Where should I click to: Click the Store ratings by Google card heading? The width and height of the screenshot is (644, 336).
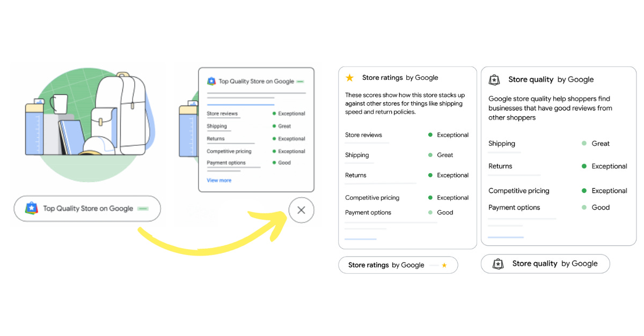(400, 78)
